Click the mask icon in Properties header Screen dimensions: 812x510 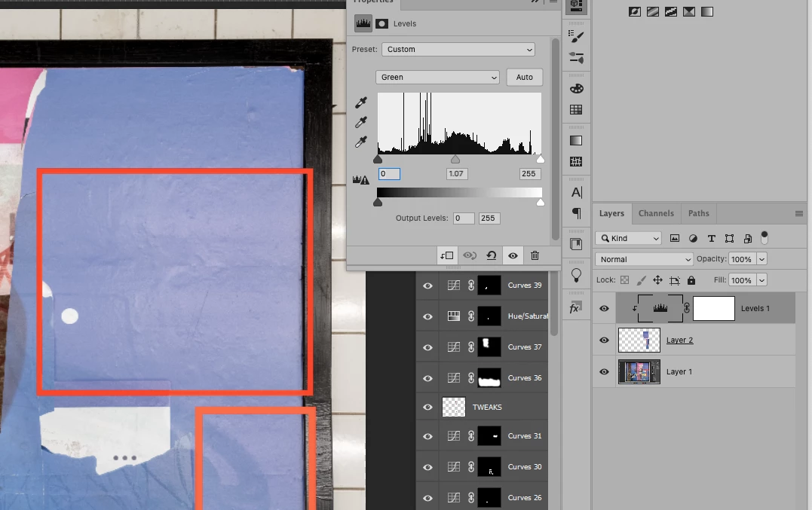point(381,24)
